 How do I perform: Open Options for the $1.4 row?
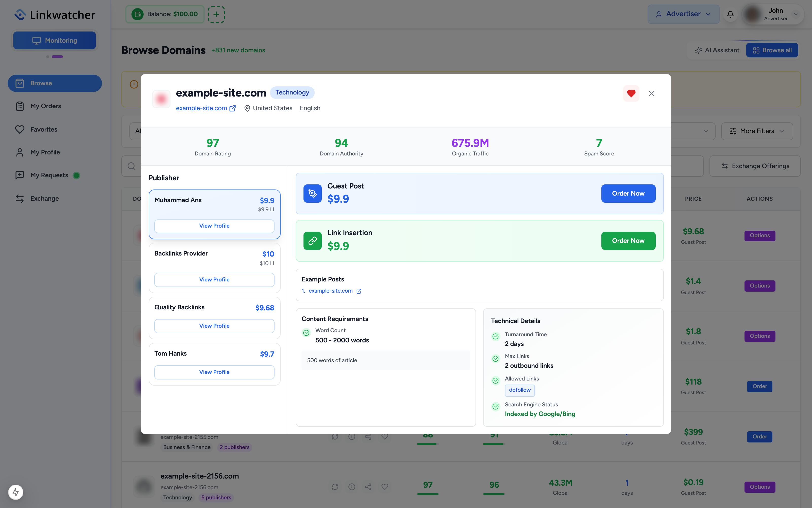(x=760, y=286)
